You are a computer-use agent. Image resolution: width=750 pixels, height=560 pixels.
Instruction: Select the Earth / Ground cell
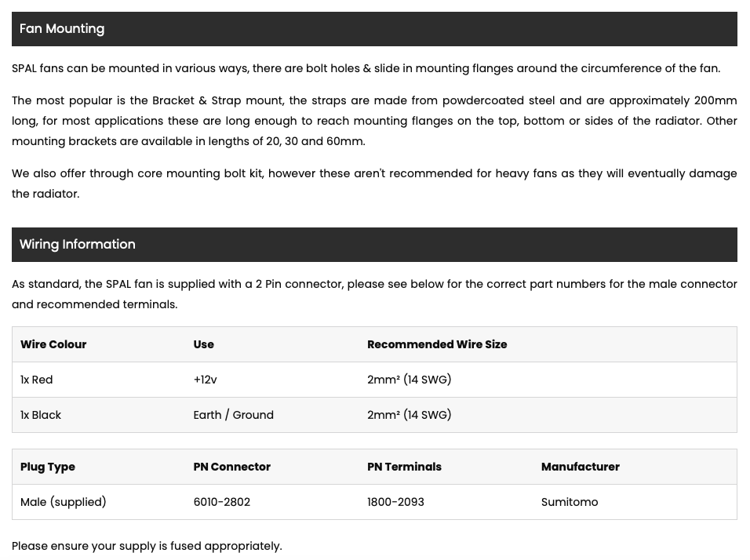(234, 415)
